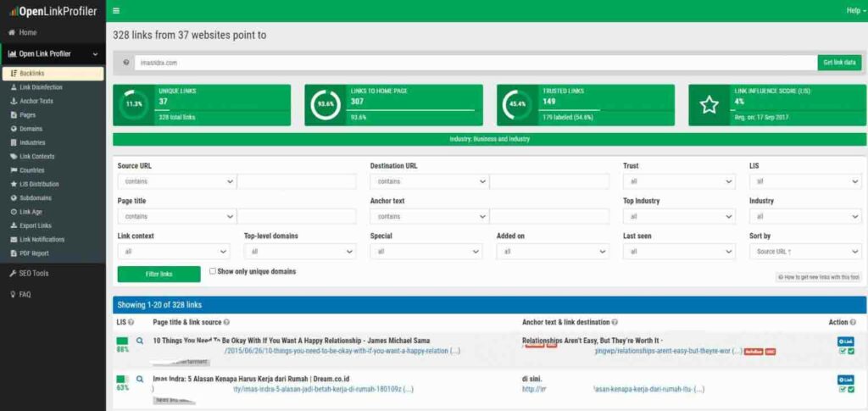The width and height of the screenshot is (868, 411).
Task: Open the Top Industry dropdown
Action: point(679,216)
